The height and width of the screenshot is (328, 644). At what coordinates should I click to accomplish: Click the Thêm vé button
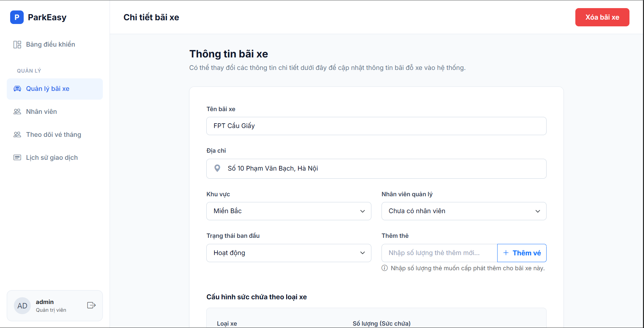522,253
